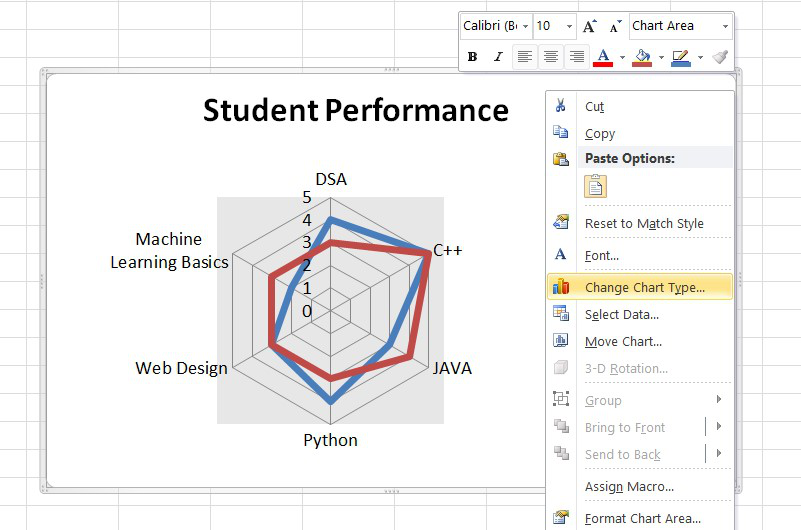Image resolution: width=801 pixels, height=530 pixels.
Task: Click Format Chart Area menu entry
Action: (x=642, y=518)
